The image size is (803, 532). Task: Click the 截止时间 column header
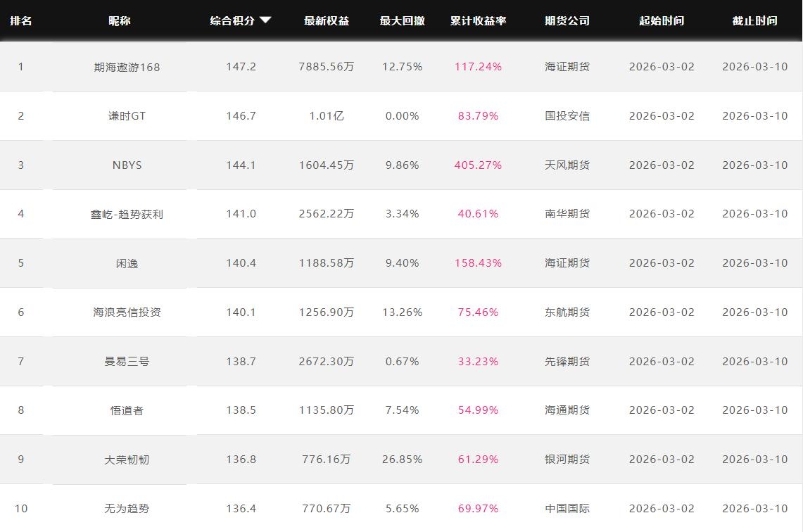[x=754, y=21]
